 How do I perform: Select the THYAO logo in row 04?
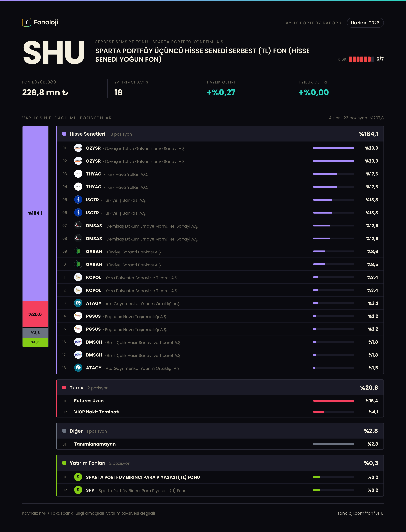point(78,187)
